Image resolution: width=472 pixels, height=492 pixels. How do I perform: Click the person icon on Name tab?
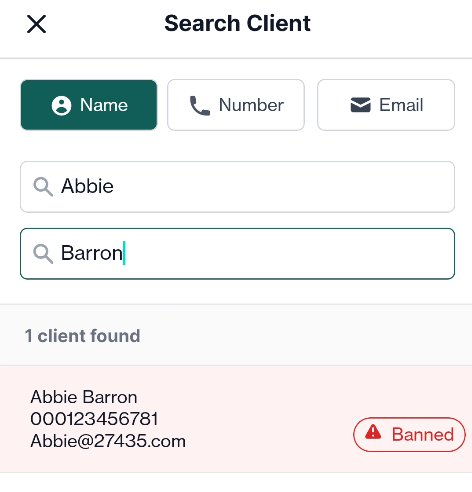point(61,105)
